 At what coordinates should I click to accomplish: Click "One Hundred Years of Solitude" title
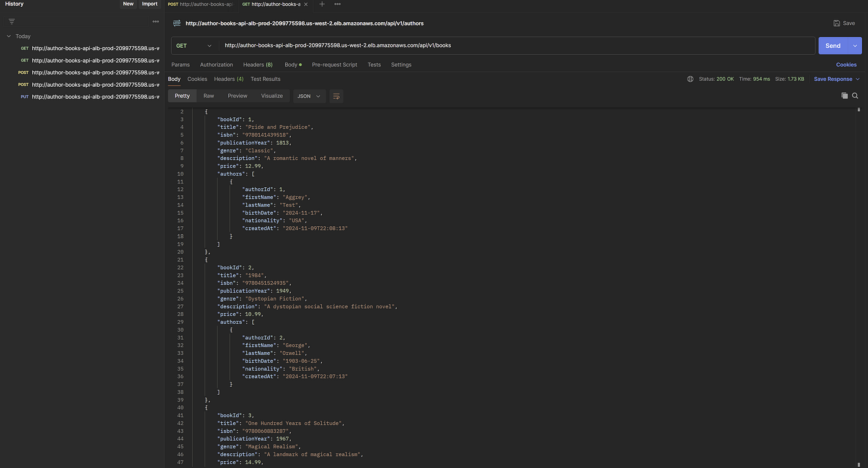294,423
